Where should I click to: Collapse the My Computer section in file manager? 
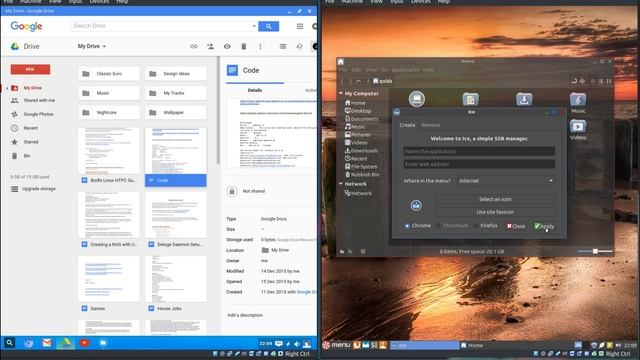coord(341,93)
